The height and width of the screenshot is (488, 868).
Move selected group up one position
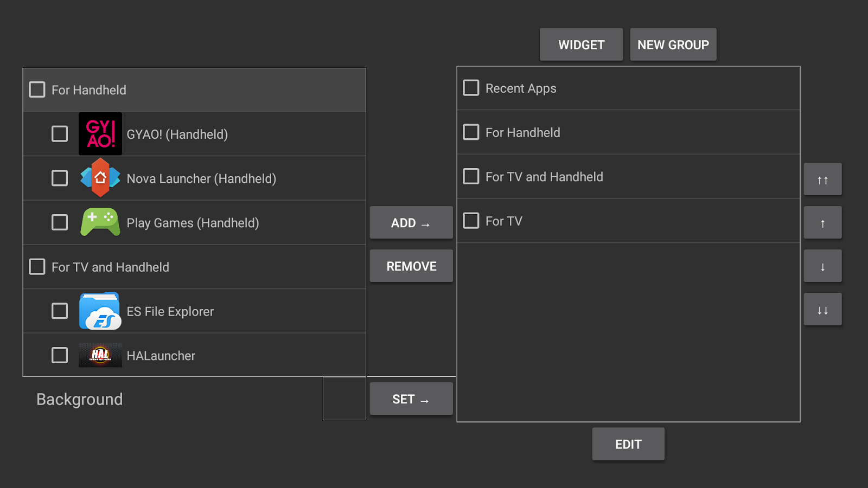[822, 223]
